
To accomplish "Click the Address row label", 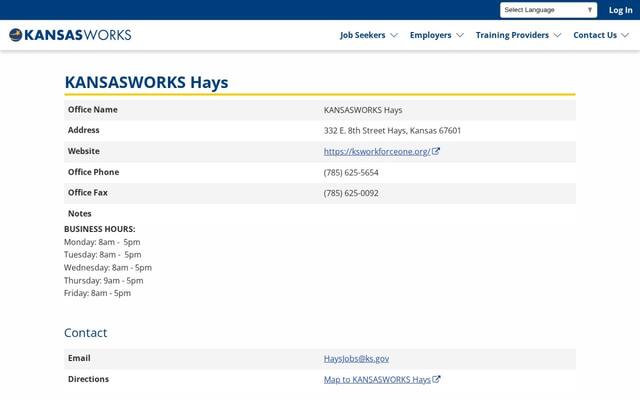I will tap(84, 130).
